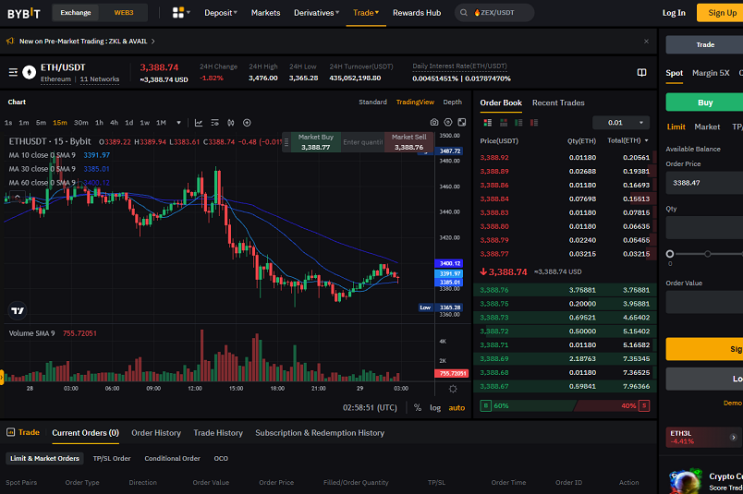
Task: Open the Order History tab
Action: (x=156, y=433)
